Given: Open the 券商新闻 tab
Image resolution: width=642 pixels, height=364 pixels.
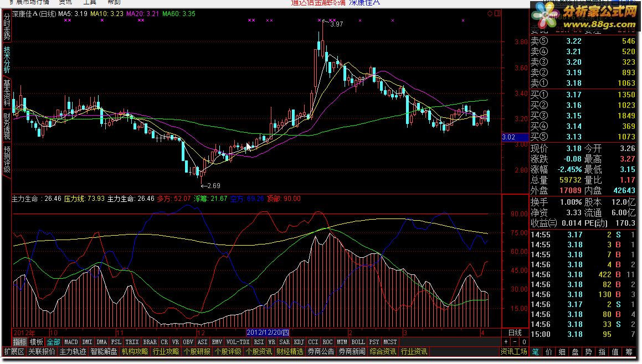Looking at the screenshot, I should click(x=352, y=352).
